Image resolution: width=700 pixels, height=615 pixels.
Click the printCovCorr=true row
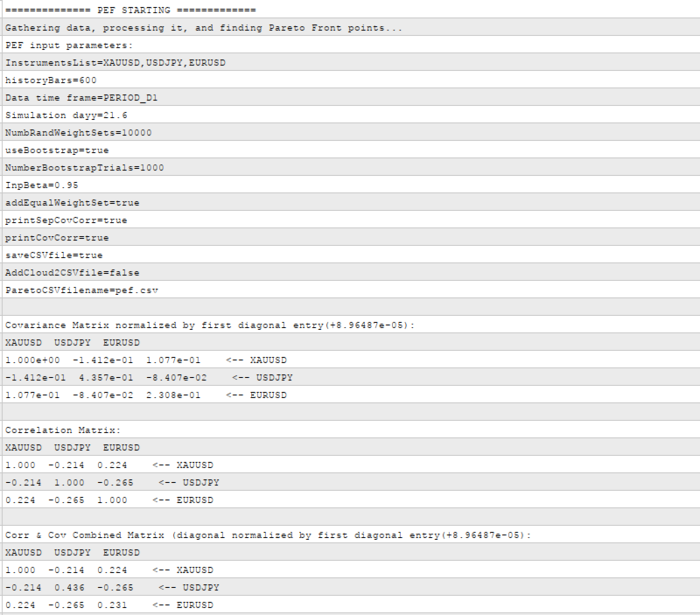click(351, 237)
